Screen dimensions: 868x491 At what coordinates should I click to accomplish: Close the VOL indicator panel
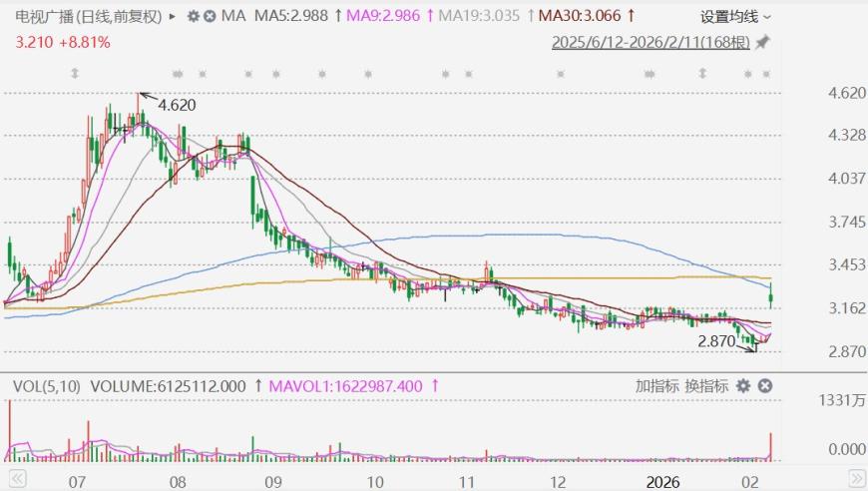764,386
